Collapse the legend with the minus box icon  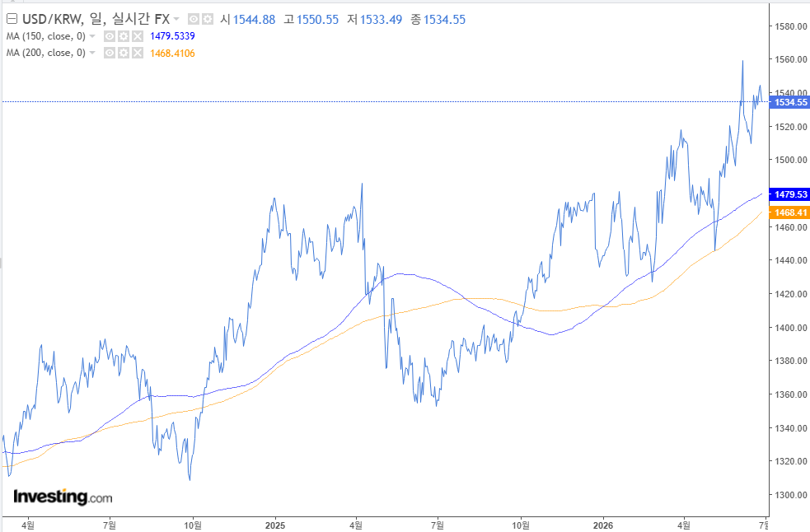12,20
